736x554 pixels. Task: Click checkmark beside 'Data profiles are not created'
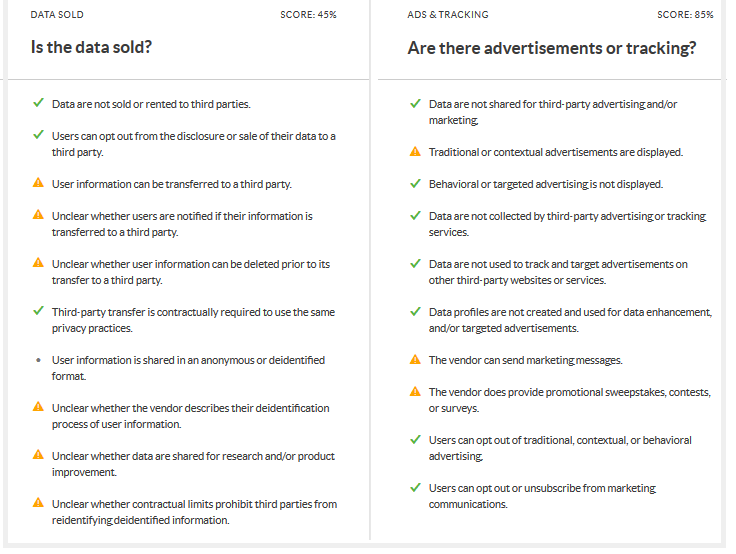click(x=415, y=311)
